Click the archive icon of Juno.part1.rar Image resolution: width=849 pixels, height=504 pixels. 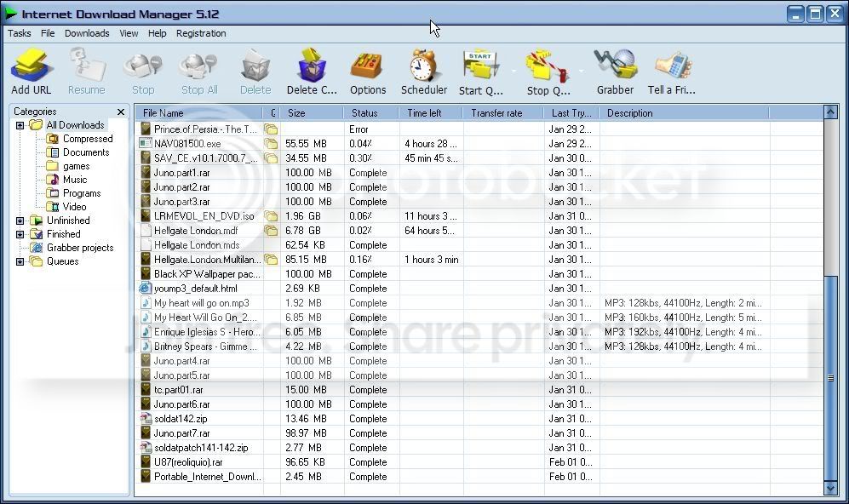click(x=146, y=173)
